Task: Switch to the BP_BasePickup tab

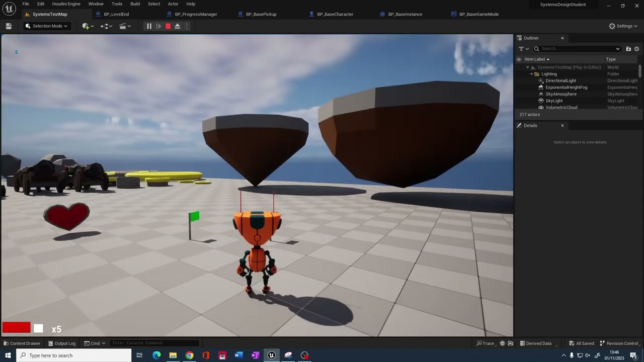Action: (x=261, y=14)
